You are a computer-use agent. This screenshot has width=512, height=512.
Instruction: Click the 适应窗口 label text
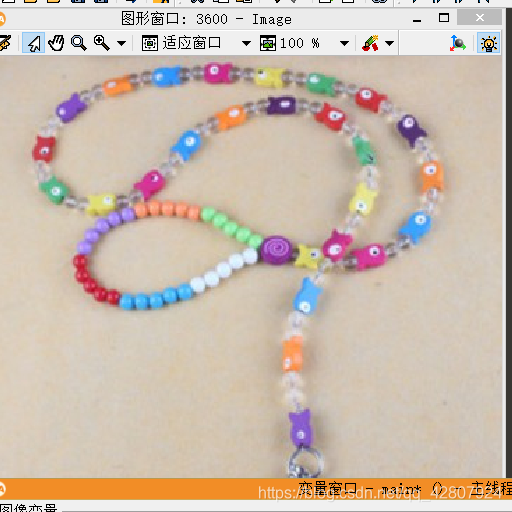(192, 43)
